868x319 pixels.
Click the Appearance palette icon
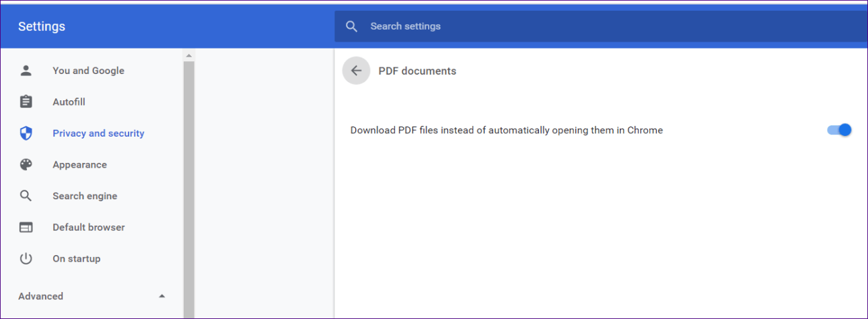coord(26,165)
